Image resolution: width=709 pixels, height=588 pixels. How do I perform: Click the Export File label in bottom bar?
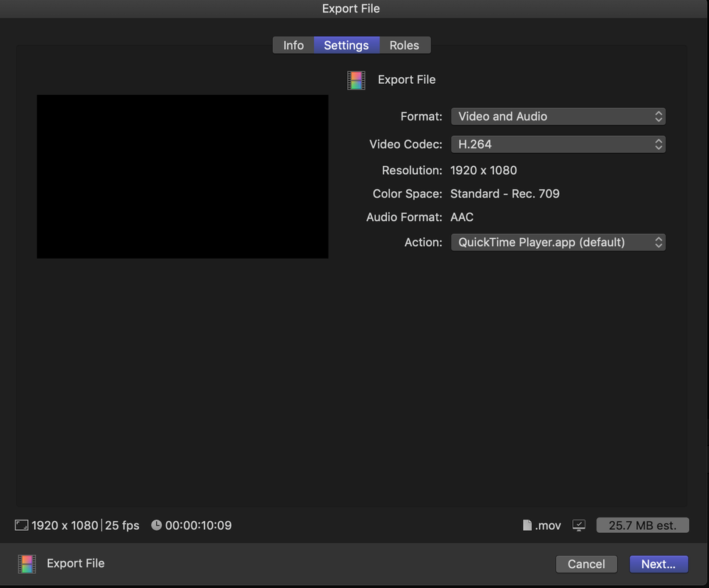pos(76,563)
